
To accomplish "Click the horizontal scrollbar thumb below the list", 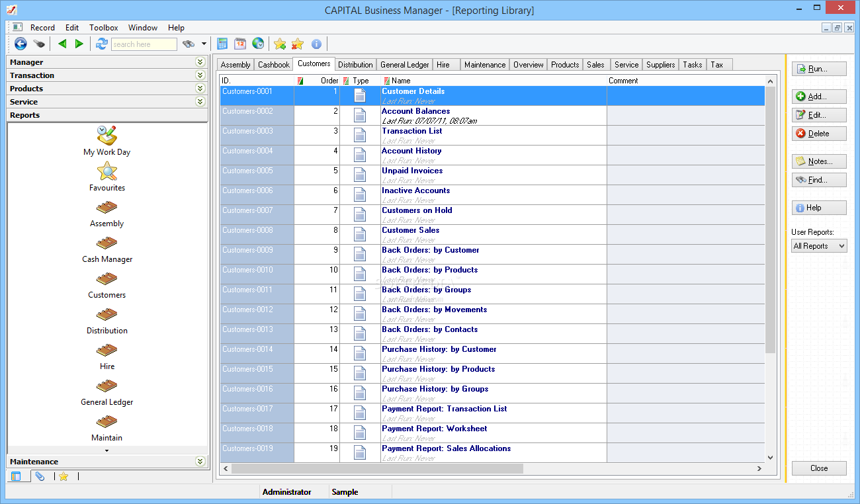I will [377, 468].
